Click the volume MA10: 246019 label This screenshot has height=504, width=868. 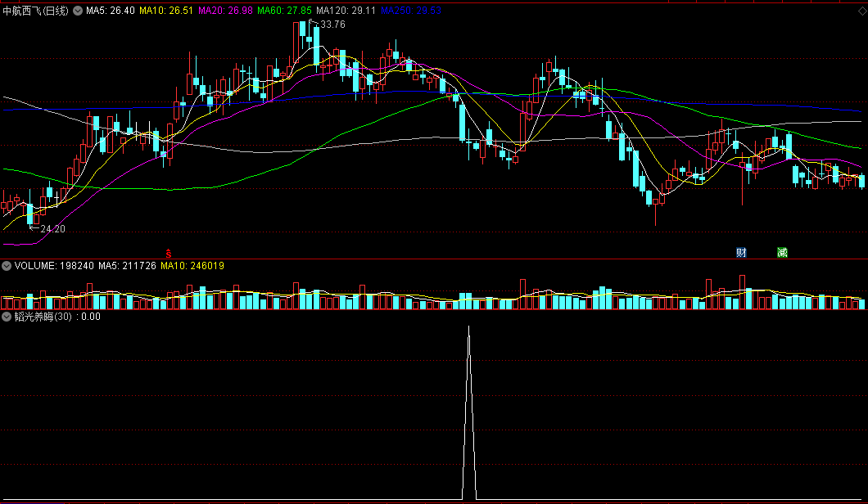point(192,266)
